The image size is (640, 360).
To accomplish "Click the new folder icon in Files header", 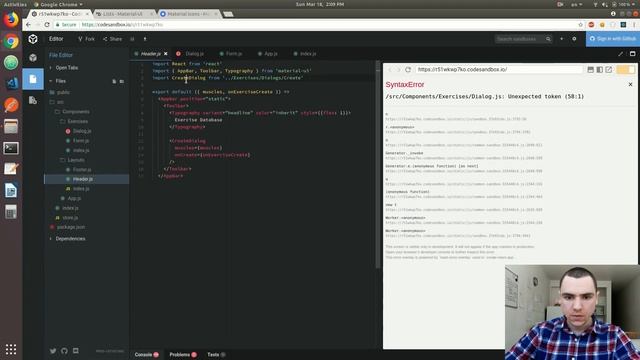I will click(122, 81).
